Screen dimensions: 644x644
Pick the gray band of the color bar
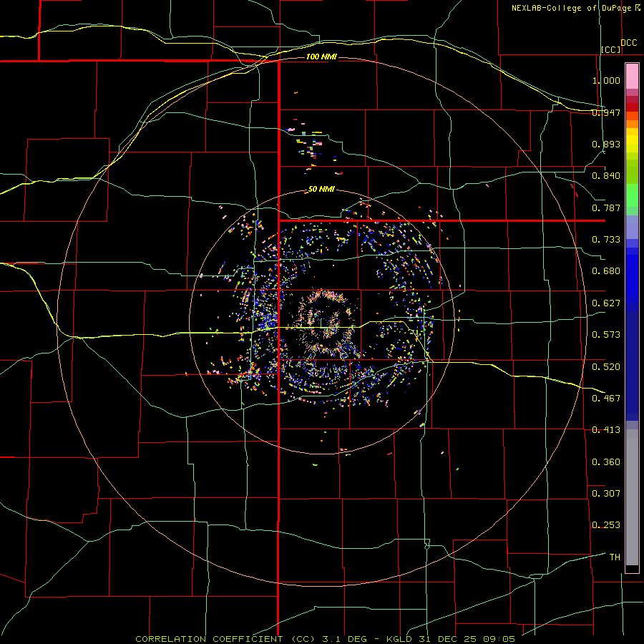pyautogui.click(x=632, y=497)
